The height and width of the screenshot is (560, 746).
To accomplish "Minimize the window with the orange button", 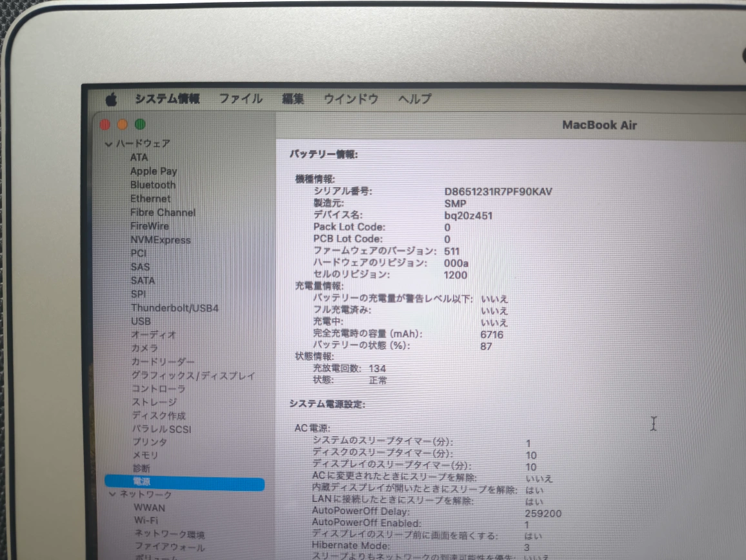I will click(122, 125).
